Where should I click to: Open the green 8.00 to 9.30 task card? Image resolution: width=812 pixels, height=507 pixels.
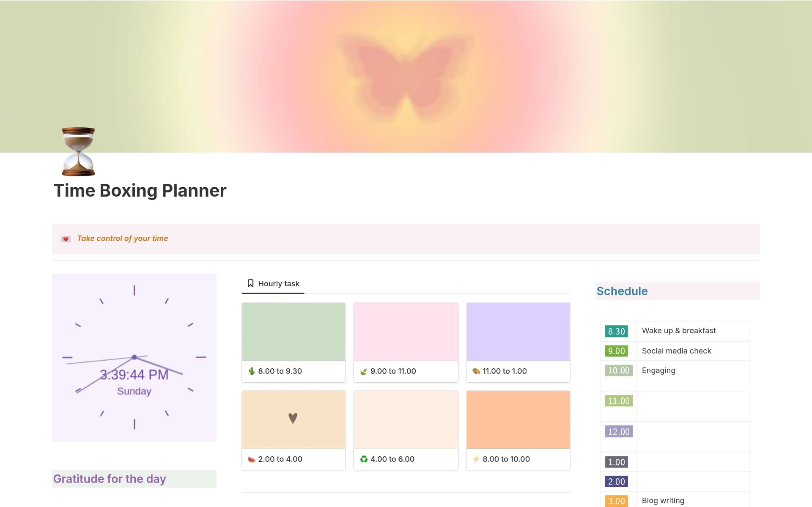pos(294,331)
